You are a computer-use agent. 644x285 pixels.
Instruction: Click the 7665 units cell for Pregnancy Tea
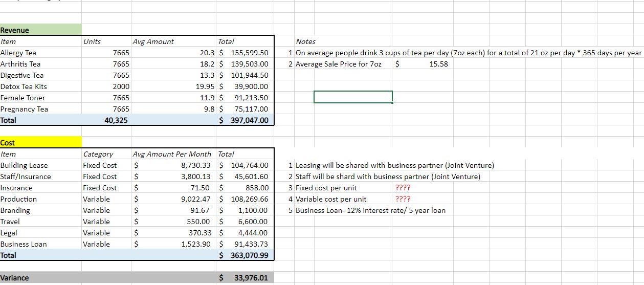[x=106, y=109]
